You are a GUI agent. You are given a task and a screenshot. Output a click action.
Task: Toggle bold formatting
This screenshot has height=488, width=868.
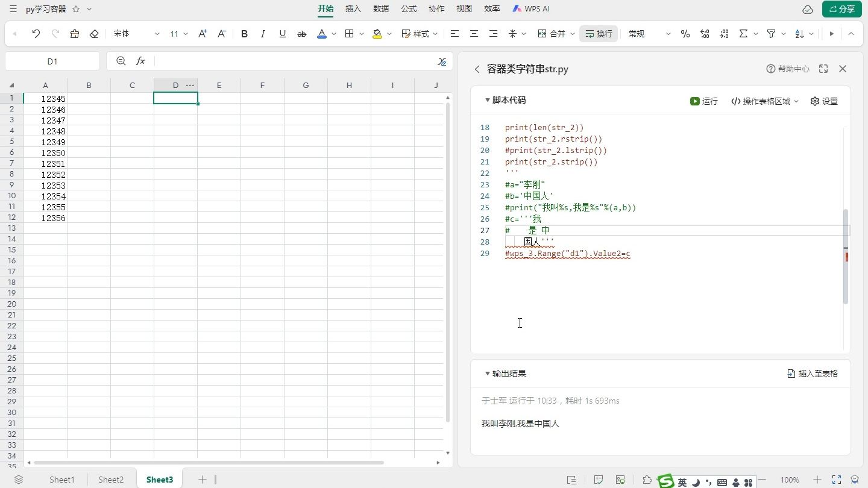click(244, 34)
